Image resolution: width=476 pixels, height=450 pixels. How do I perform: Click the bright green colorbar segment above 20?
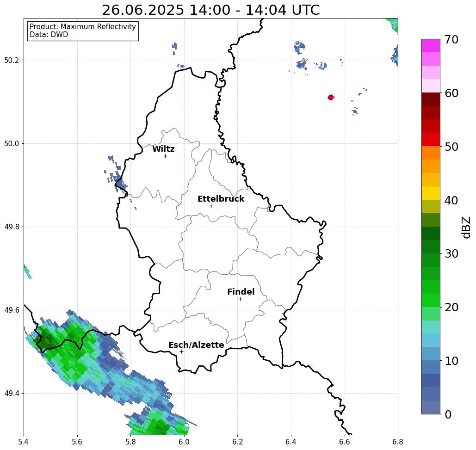pyautogui.click(x=431, y=301)
